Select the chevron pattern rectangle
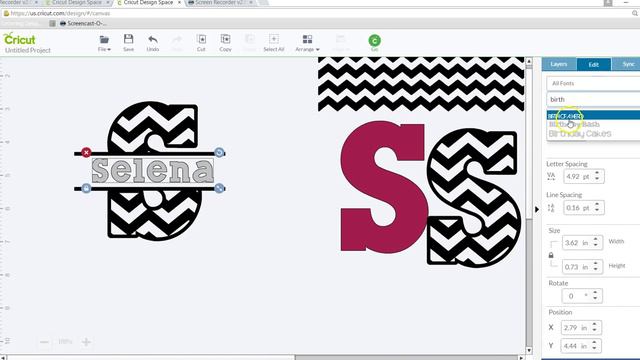 click(421, 84)
